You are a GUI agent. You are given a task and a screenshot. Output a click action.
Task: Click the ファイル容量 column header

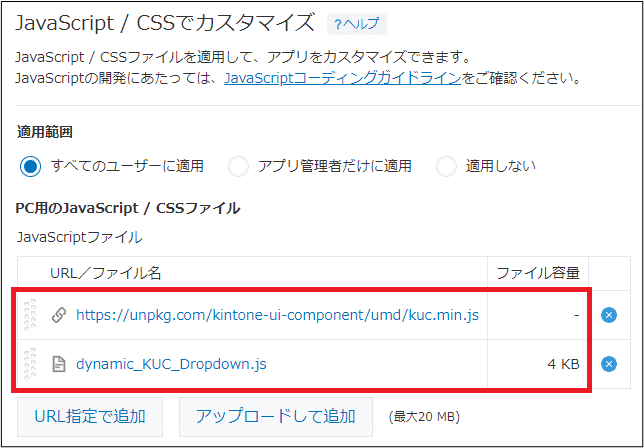point(538,273)
